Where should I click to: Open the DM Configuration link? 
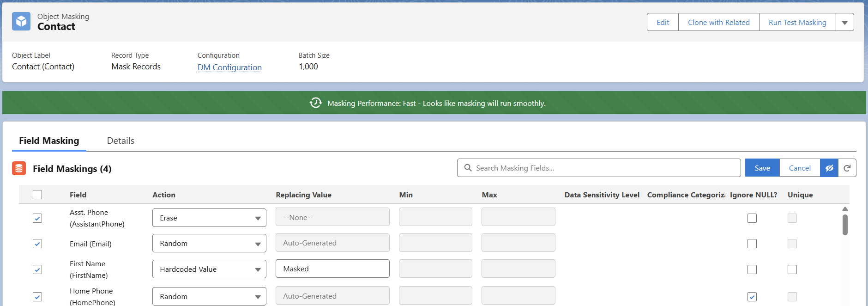click(x=229, y=67)
